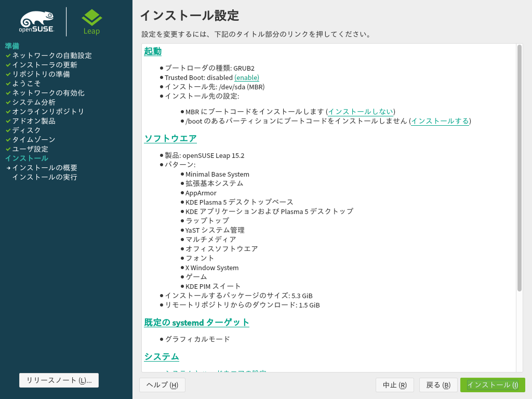Select sidebar step アドオン製品
The height and width of the screenshot is (399, 532).
[x=34, y=121]
